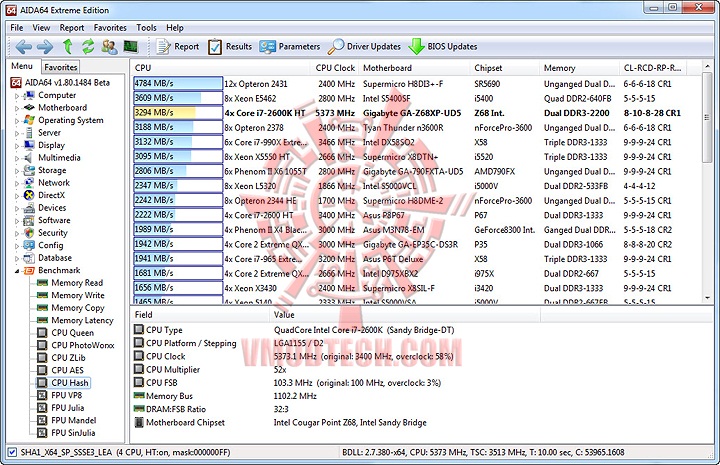Image resolution: width=720 pixels, height=465 pixels.
Task: Expand the Software node arrow
Action: click(x=17, y=221)
